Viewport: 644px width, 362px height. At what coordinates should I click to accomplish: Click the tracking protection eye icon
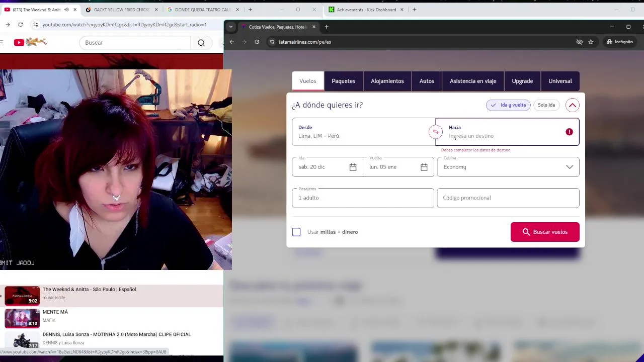[579, 42]
